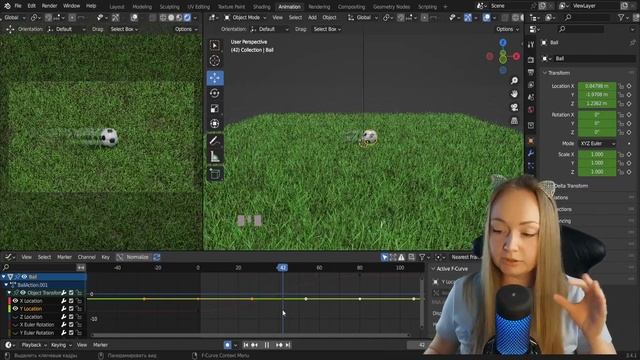Select the Scale tool in viewport toolbar
The image size is (640, 360).
click(215, 109)
